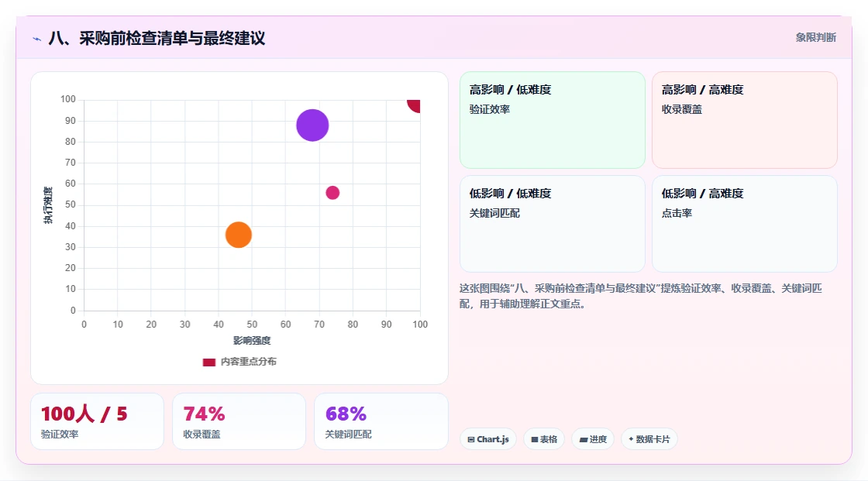
Task: Click the 进度 chip icon
Action: [x=584, y=439]
